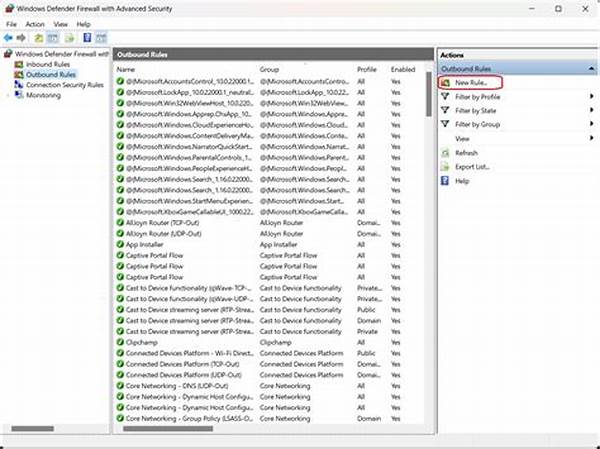Click Export List in the Actions pane
Screen dimensions: 600x449
(x=473, y=167)
